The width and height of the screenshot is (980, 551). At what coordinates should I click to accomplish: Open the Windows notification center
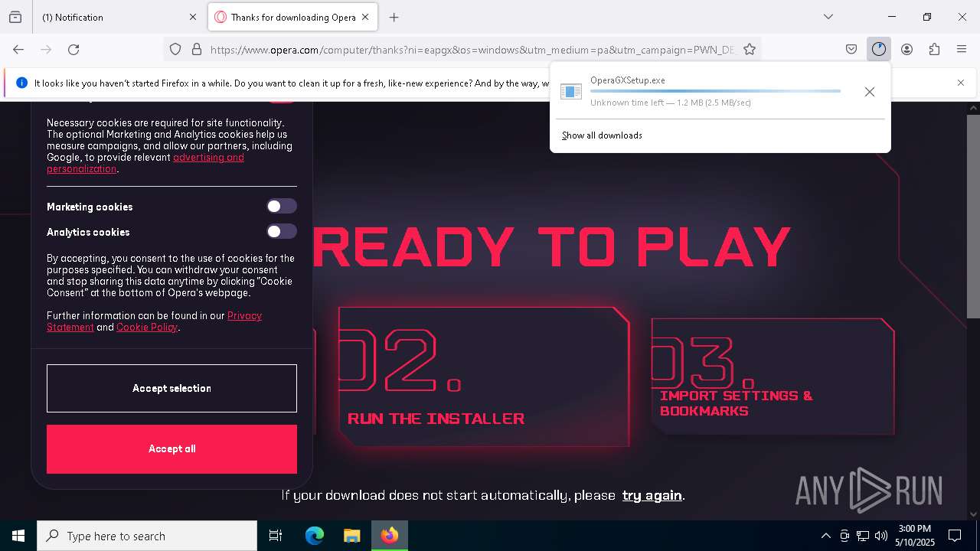pos(955,536)
